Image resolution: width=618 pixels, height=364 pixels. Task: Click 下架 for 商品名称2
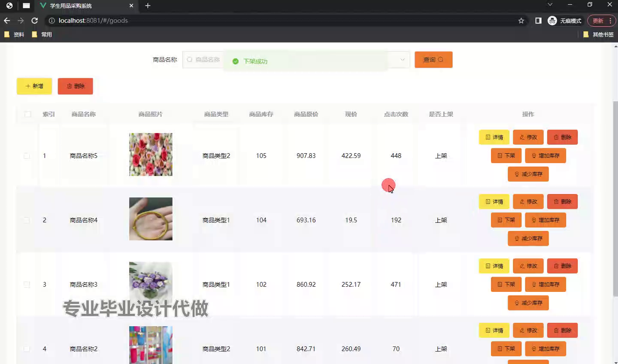point(506,349)
